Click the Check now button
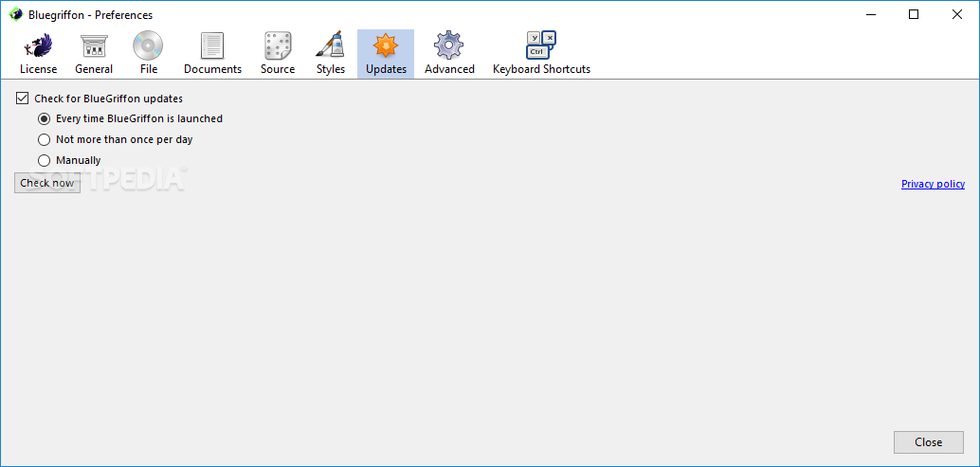 tap(47, 183)
